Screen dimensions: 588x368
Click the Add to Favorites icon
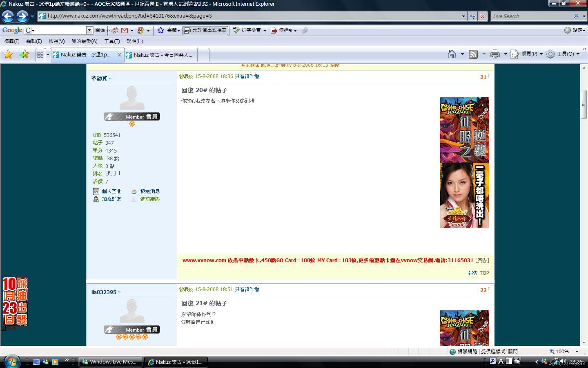tap(24, 54)
